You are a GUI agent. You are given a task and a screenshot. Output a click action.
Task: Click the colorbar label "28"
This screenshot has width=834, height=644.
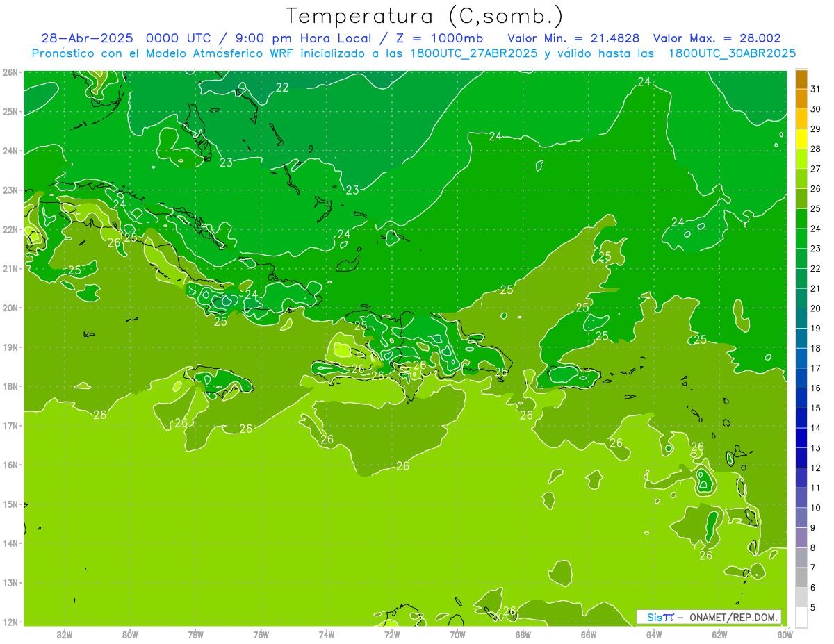click(815, 149)
